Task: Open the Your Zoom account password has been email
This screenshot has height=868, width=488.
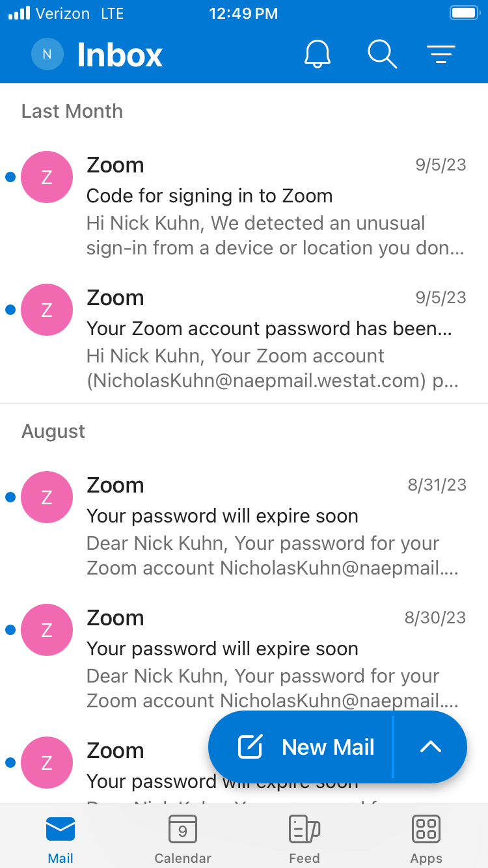Action: coord(244,337)
